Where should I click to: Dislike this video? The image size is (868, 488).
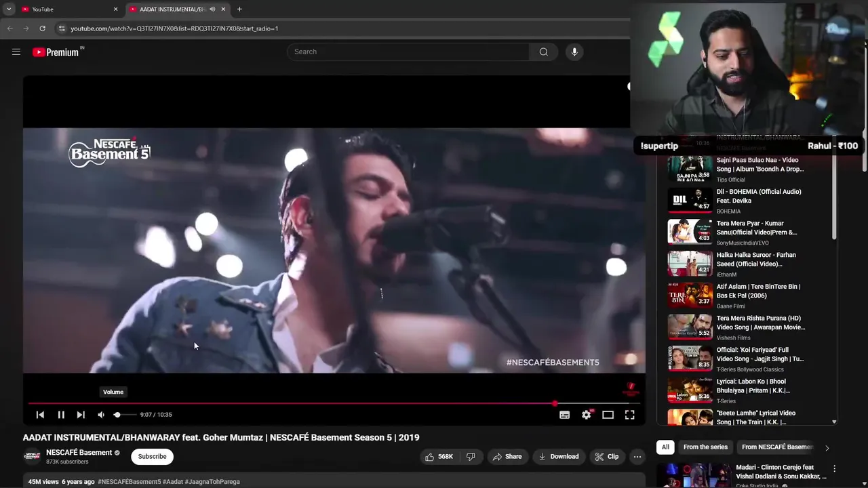click(471, 457)
